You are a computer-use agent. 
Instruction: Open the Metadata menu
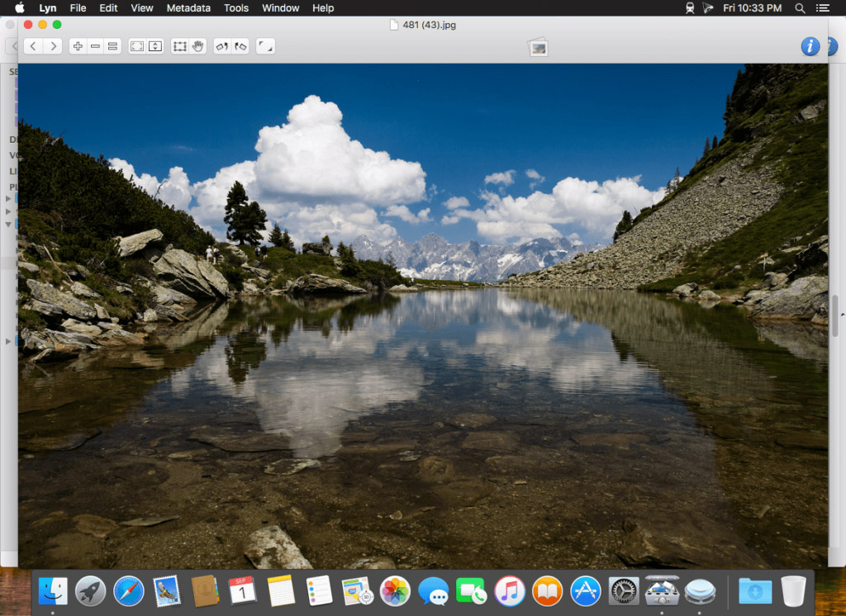[188, 8]
